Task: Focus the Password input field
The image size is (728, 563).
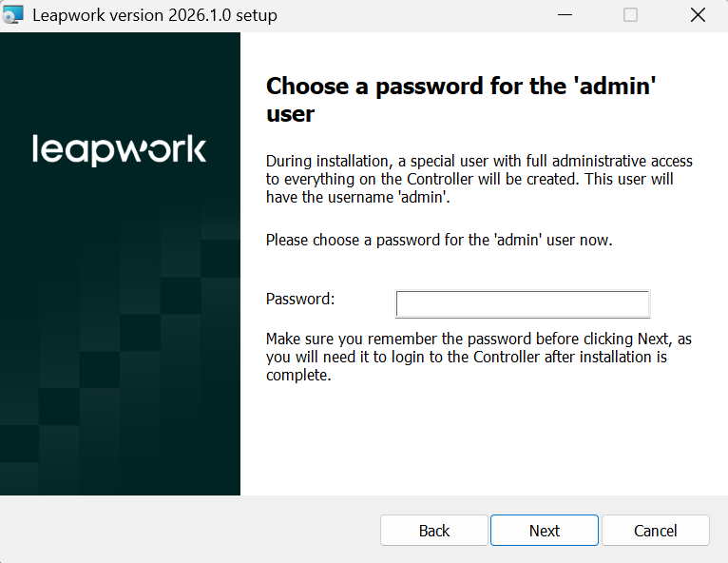Action: 523,303
